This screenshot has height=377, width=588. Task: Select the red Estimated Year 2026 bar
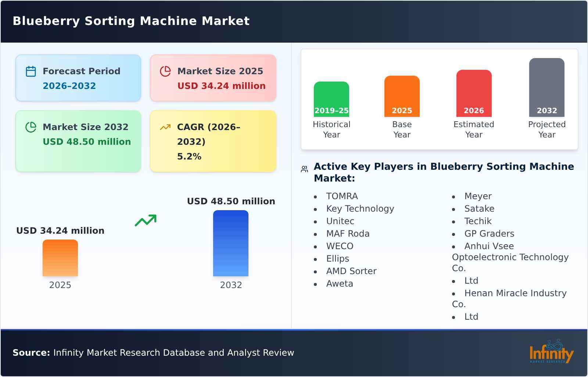point(474,93)
